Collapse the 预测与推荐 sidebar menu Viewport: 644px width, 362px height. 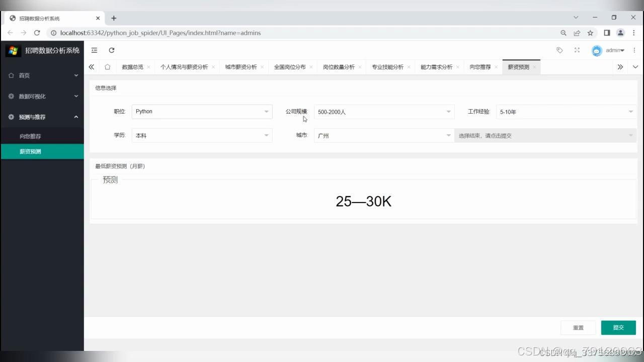[x=42, y=117]
